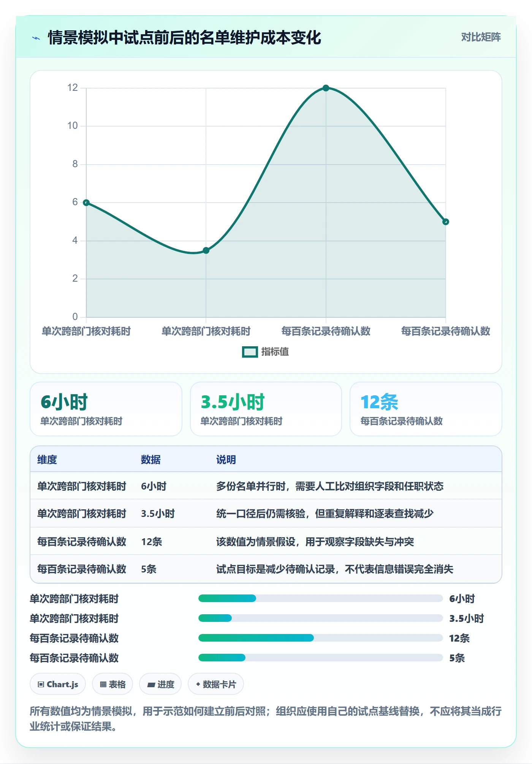Image resolution: width=532 pixels, height=764 pixels.
Task: Click the 对比矩阵 tag in header
Action: 481,37
